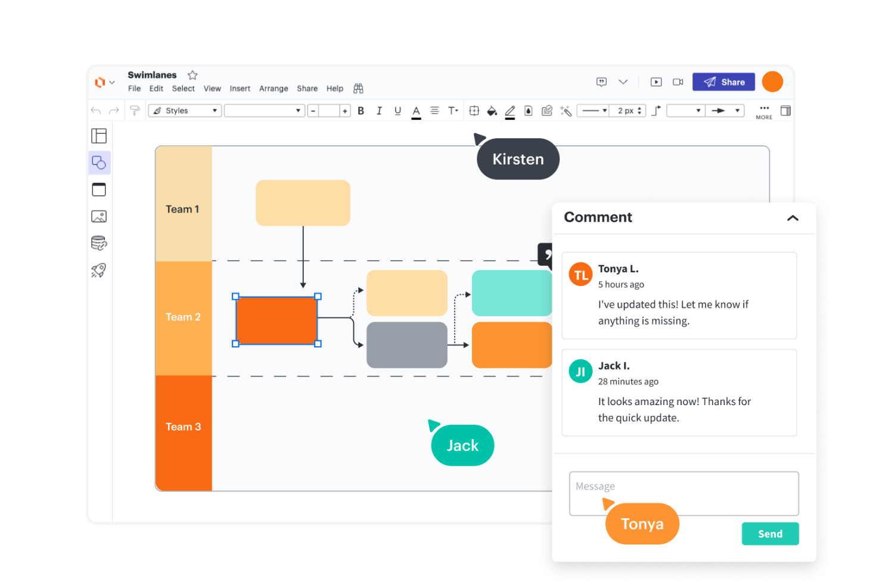
Task: Click the rocket icon in the sidebar
Action: click(x=99, y=270)
